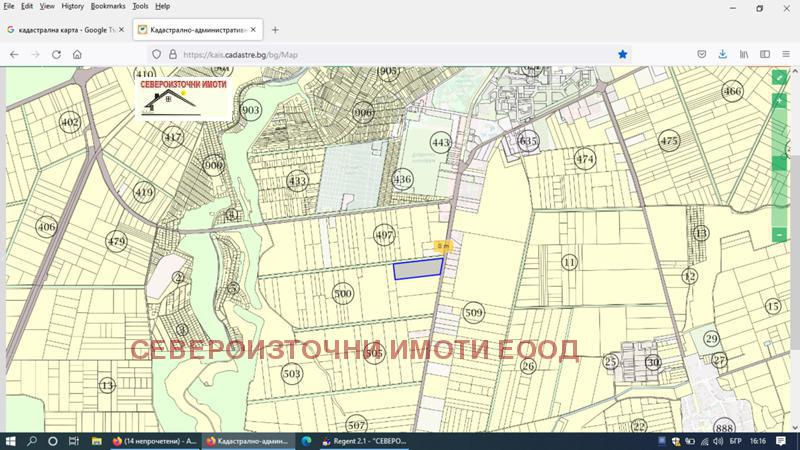The height and width of the screenshot is (450, 800).
Task: Reload the page with browser refresh icon
Action: click(x=56, y=54)
